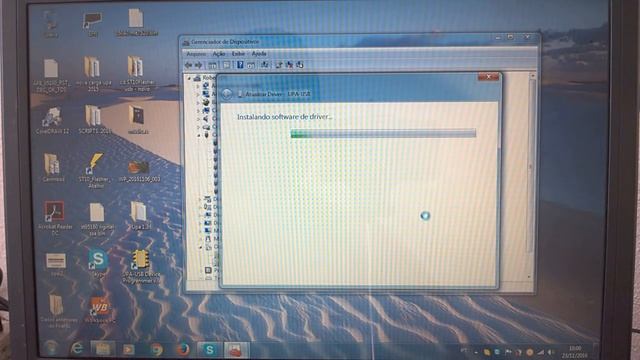Launch Internet Explorer from taskbar
This screenshot has width=640, height=360.
[x=77, y=349]
